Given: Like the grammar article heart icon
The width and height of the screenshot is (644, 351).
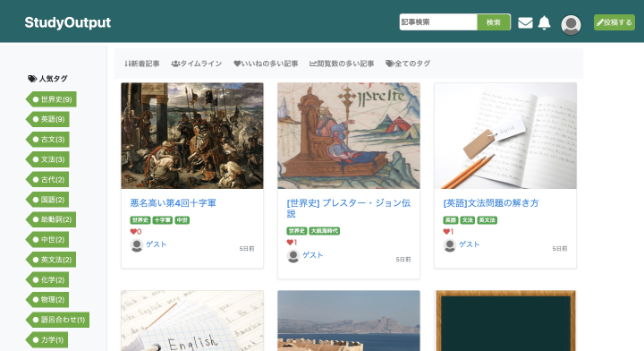Looking at the screenshot, I should coord(446,232).
